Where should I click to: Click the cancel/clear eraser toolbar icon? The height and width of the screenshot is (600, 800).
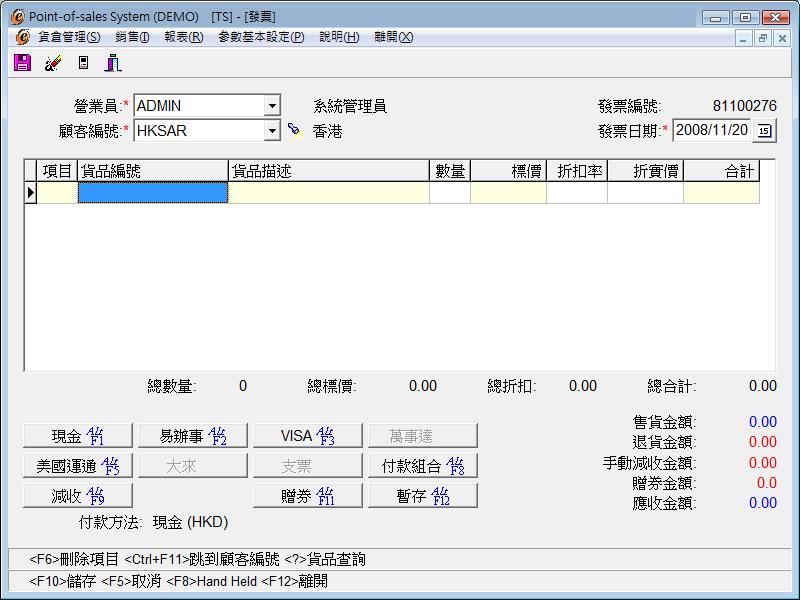(x=52, y=63)
